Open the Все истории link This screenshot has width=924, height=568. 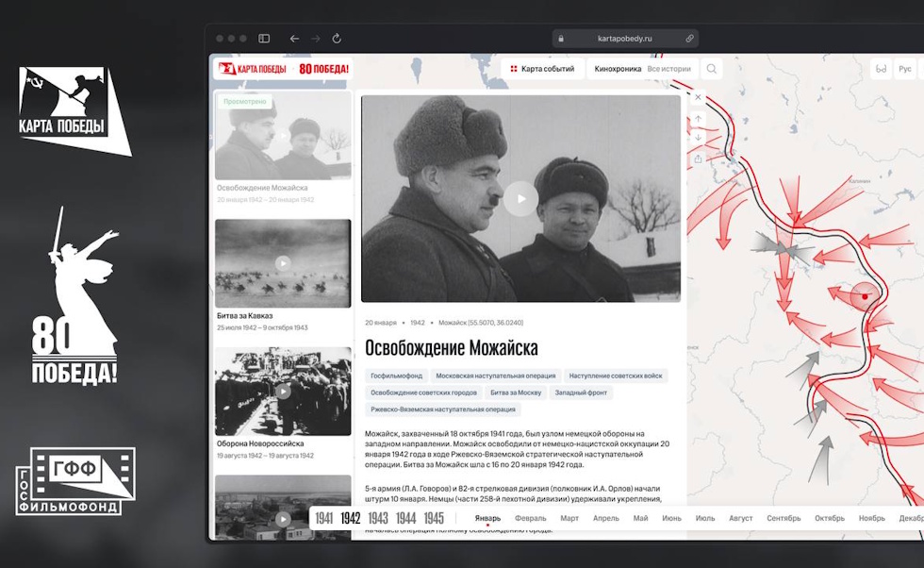coord(669,69)
